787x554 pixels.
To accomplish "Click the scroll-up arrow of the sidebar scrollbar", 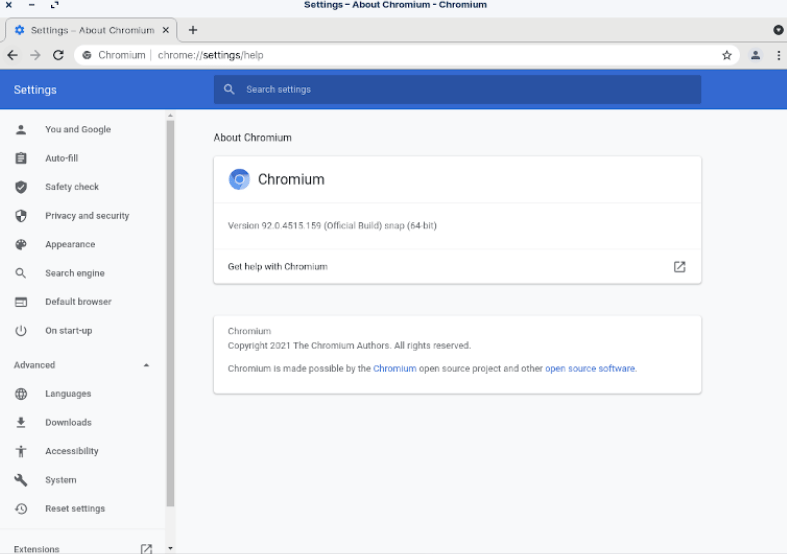I will 170,115.
